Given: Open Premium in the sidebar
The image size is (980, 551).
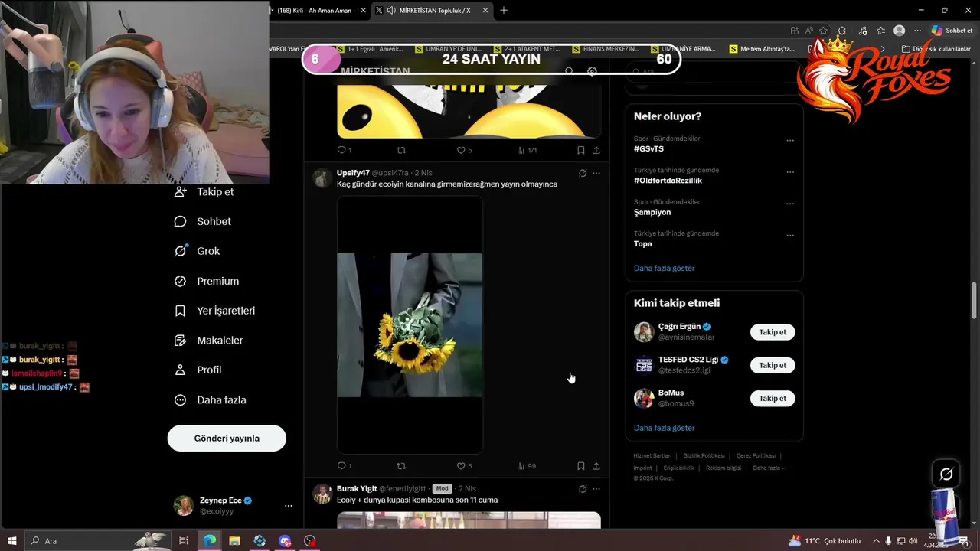Looking at the screenshot, I should point(206,281).
